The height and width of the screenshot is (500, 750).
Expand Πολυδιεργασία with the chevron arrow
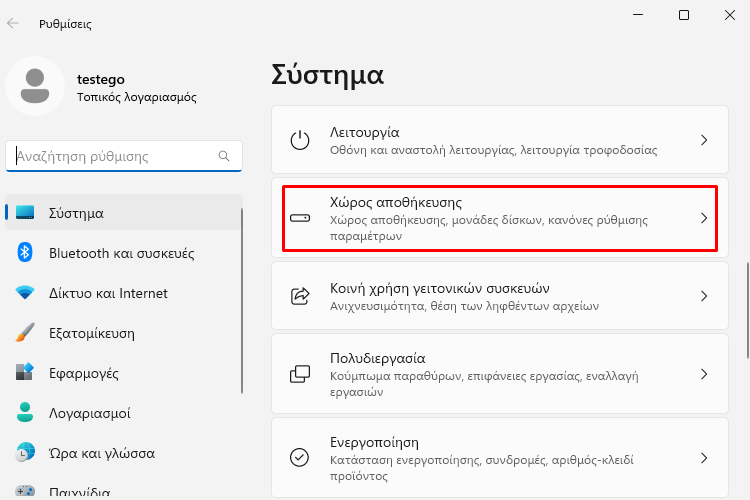(x=704, y=374)
